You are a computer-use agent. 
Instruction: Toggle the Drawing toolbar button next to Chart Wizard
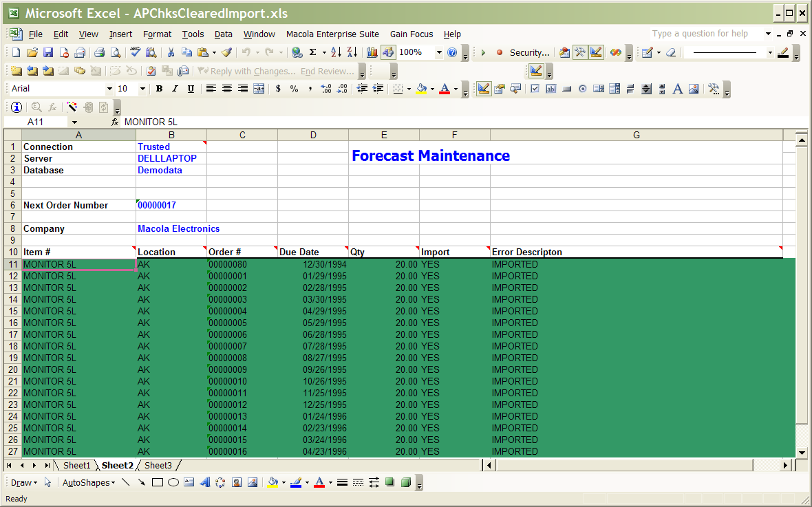coord(388,52)
